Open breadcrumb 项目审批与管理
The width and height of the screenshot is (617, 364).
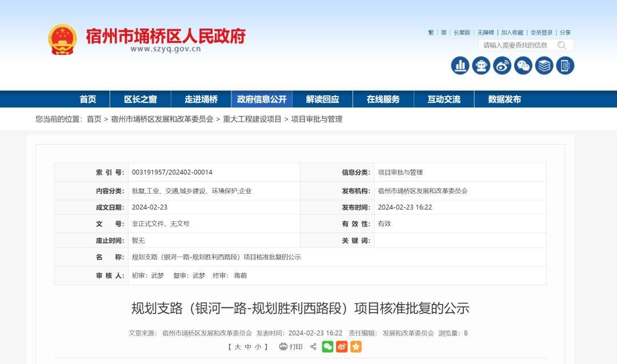click(x=316, y=119)
